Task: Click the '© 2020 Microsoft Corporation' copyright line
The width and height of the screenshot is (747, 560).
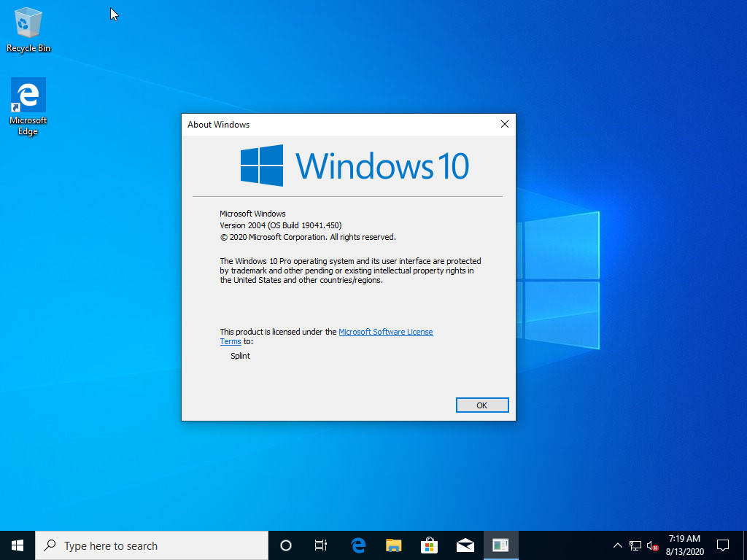Action: pos(308,237)
